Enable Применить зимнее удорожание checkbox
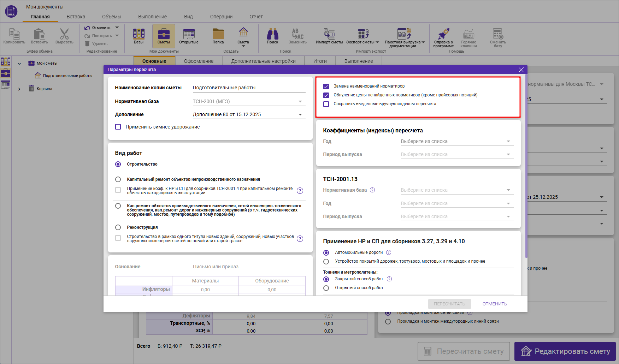Viewport: 619px width, 364px height. (x=118, y=127)
